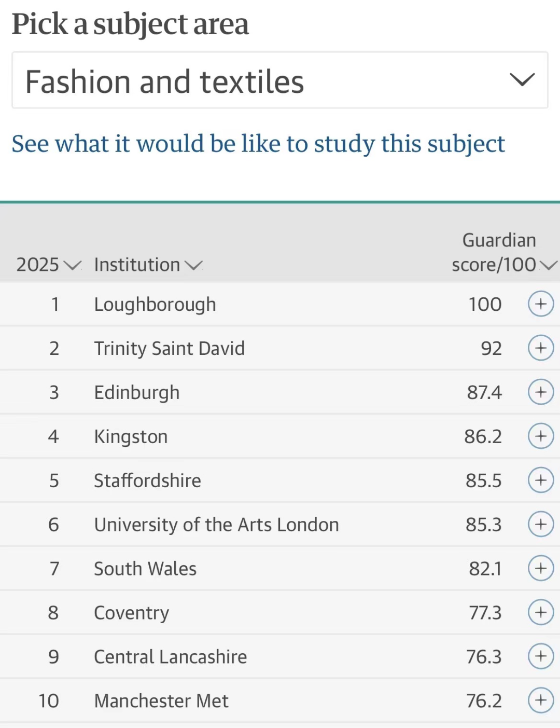Expand details plus icon for Trinity Saint David
Viewport: 560px width, 728px height.
click(541, 348)
